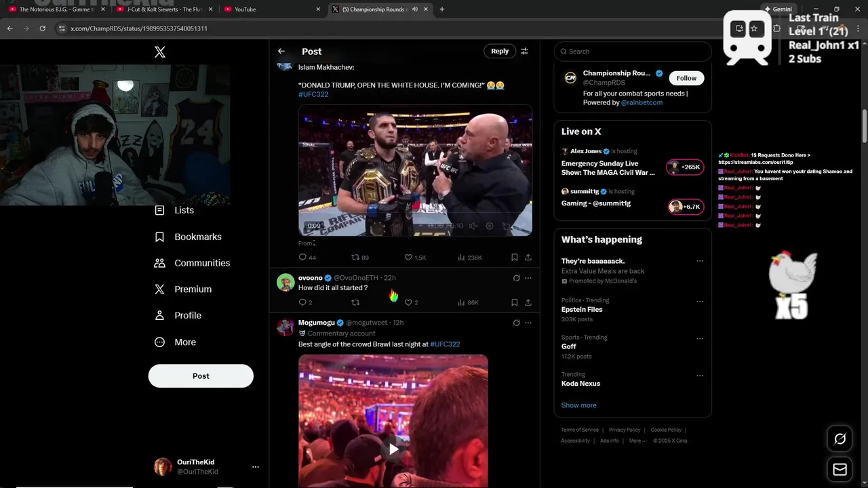Viewport: 868px width, 488px height.
Task: Open a new browser tab
Action: tap(442, 9)
